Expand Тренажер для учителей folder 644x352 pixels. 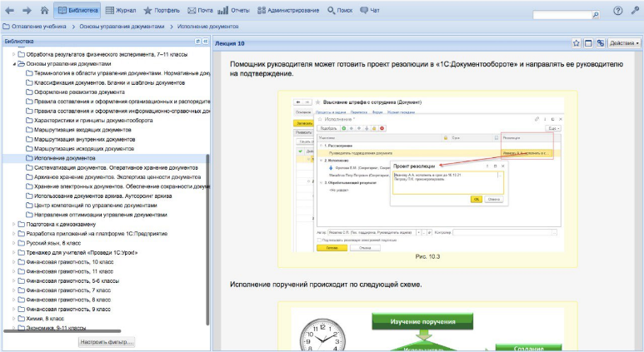(13, 253)
